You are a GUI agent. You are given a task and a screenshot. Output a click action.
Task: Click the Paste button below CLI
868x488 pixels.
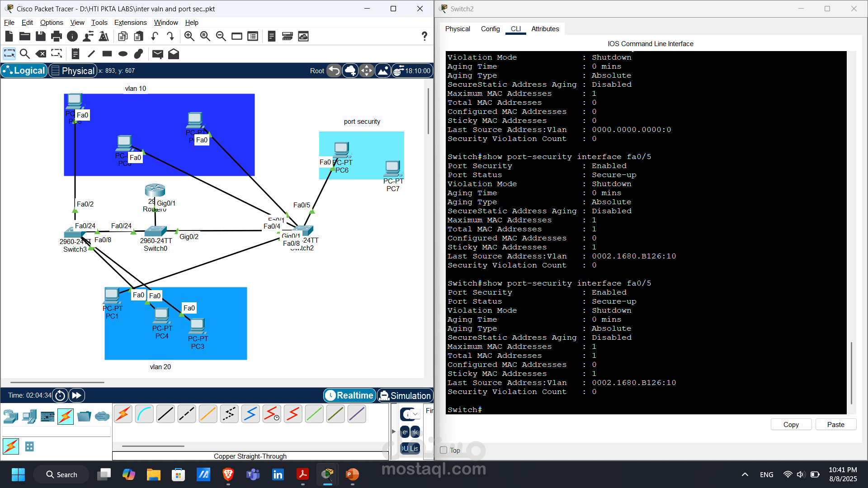point(836,425)
